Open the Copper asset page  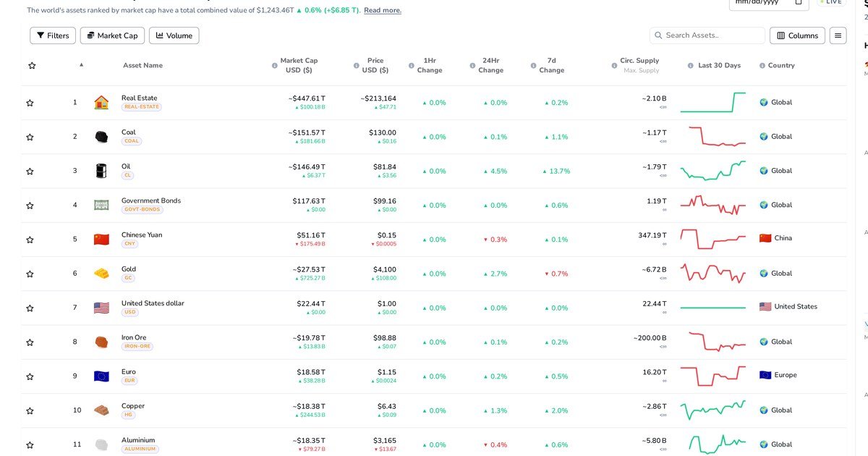(x=133, y=406)
